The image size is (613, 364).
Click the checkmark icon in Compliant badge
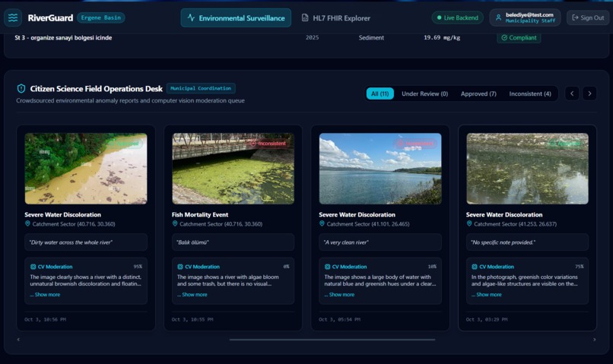[x=504, y=37]
